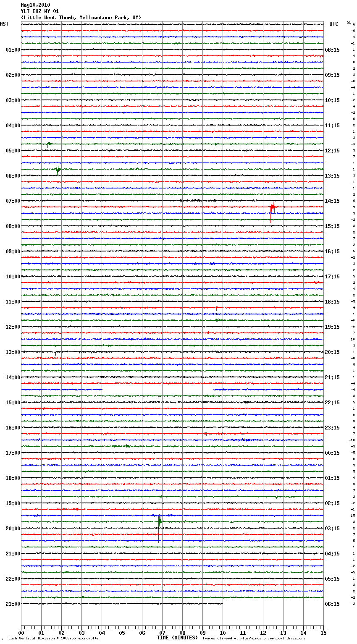
Task: Select the 04:00 MST hour label
Action: point(13,126)
